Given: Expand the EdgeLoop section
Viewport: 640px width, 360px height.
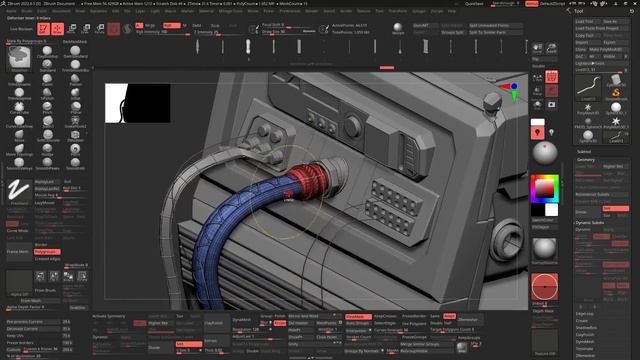Looking at the screenshot, I should (x=584, y=313).
